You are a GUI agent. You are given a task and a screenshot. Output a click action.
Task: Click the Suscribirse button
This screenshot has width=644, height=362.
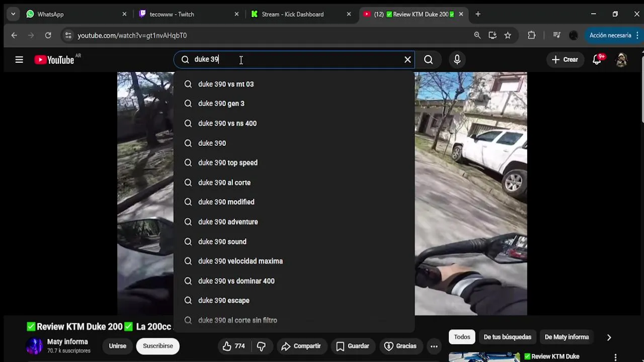point(158,346)
